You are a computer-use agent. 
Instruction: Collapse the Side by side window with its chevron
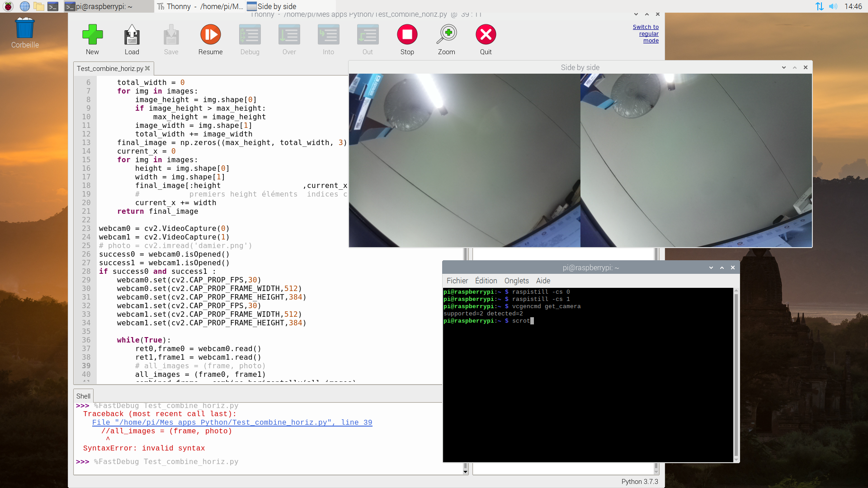point(783,67)
